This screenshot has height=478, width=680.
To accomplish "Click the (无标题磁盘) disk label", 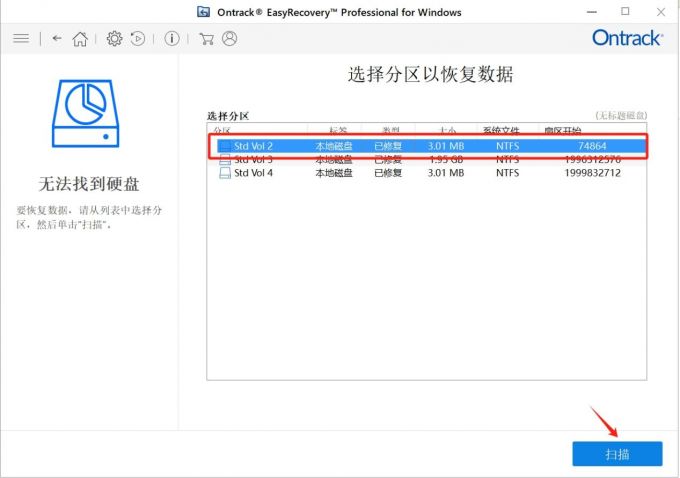I will click(x=621, y=115).
